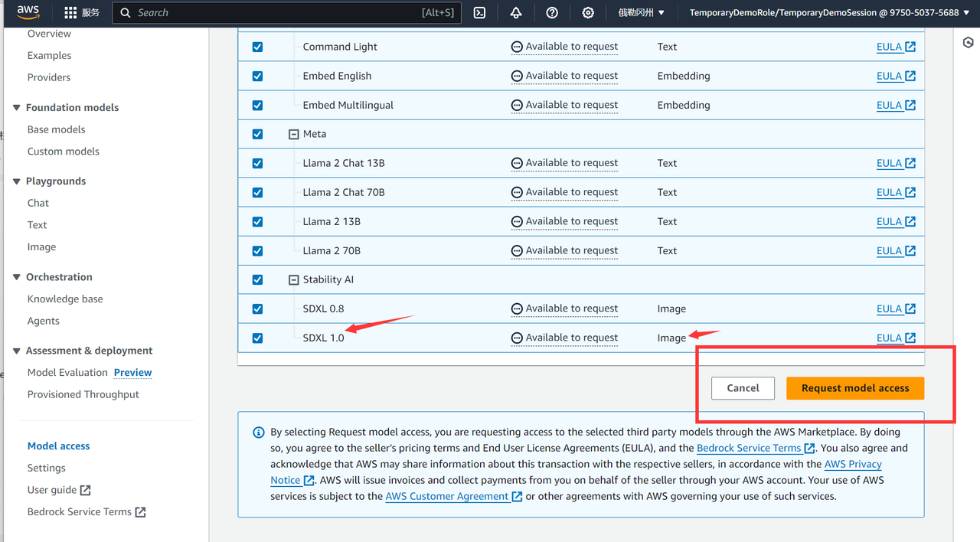
Task: Uncheck the Llama 2 Chat 70B checkbox
Action: (x=257, y=192)
